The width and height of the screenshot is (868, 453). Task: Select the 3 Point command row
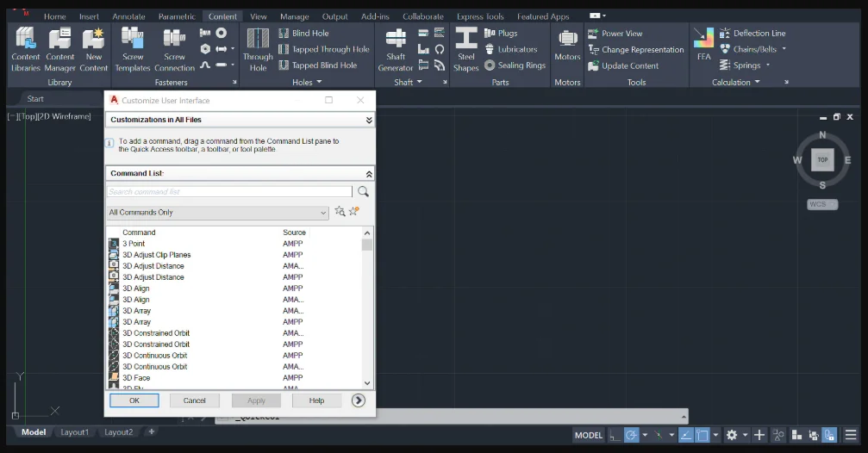(234, 244)
